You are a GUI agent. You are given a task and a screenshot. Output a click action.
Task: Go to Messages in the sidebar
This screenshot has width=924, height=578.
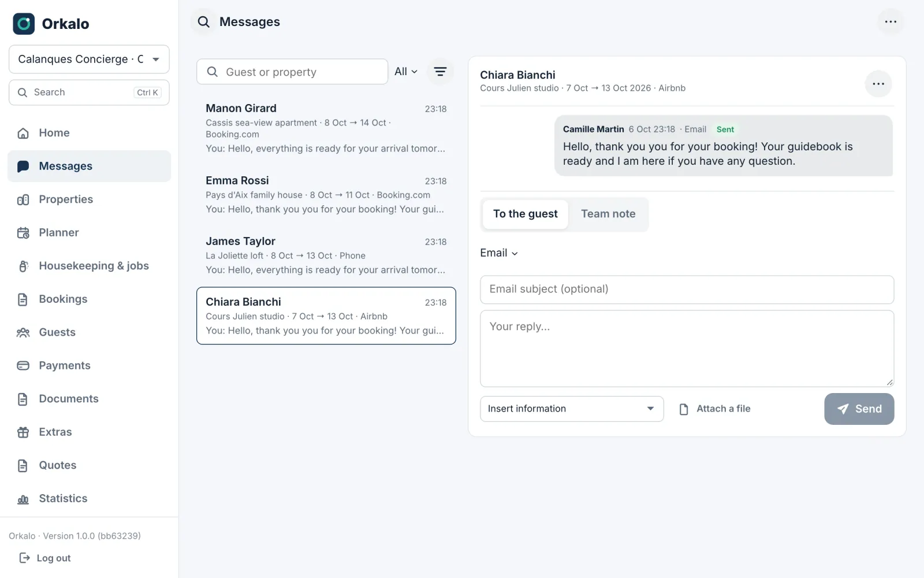click(89, 166)
